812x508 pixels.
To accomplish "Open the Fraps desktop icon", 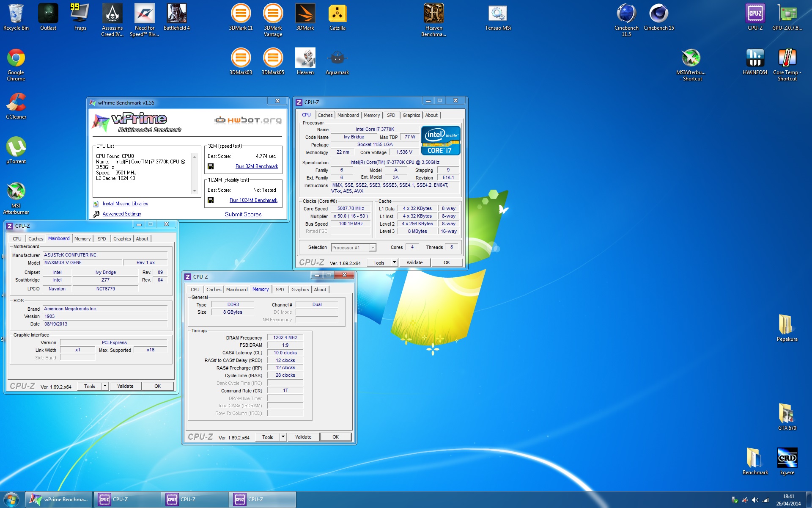I will (80, 18).
